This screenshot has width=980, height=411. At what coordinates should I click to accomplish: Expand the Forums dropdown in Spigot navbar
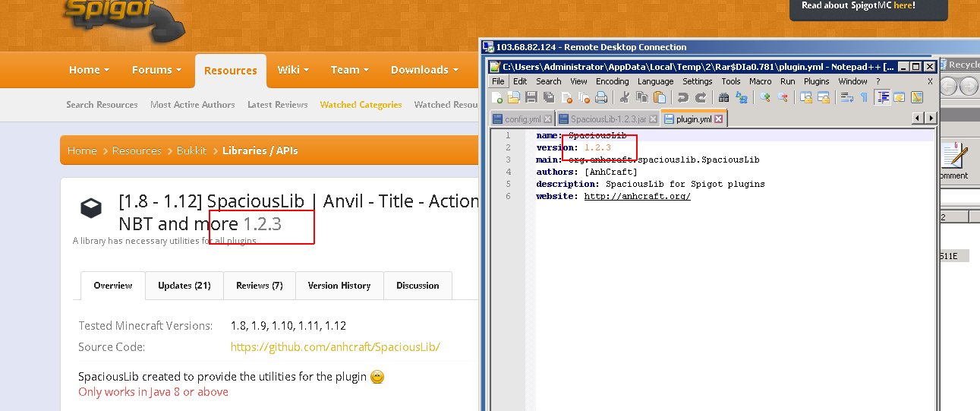156,70
